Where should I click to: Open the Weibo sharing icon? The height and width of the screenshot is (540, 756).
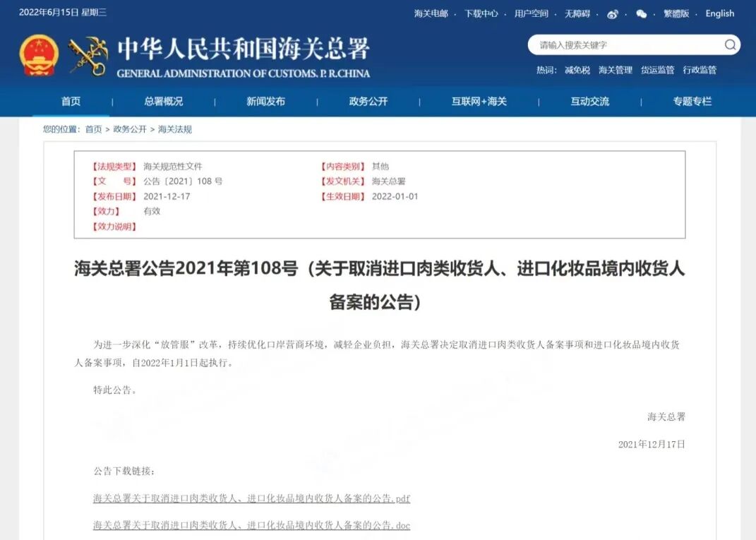[x=612, y=14]
